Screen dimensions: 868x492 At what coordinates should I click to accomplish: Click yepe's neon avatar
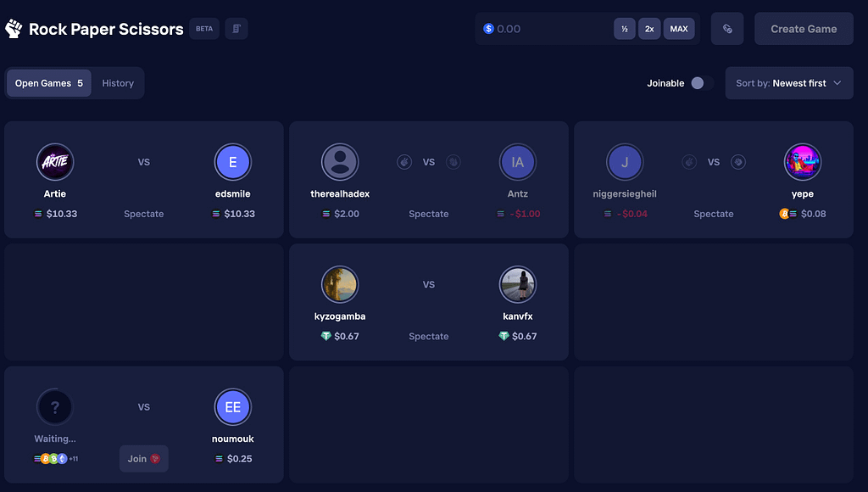pyautogui.click(x=803, y=162)
